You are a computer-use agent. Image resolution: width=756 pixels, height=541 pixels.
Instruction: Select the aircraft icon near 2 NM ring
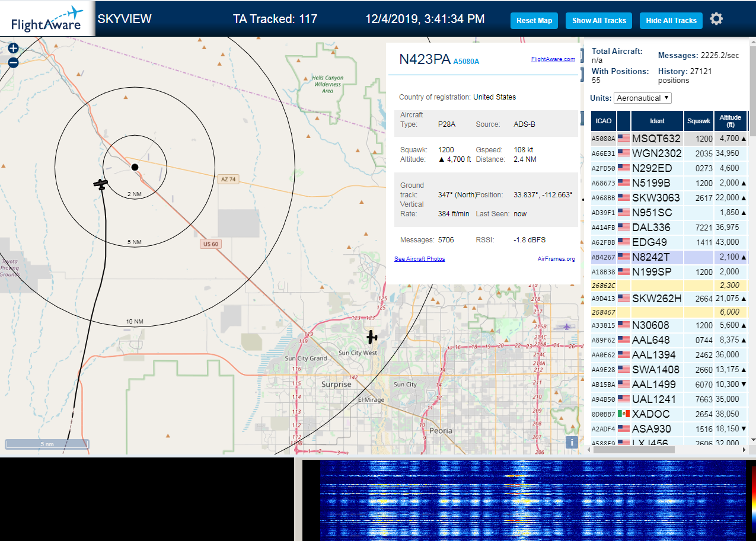pyautogui.click(x=101, y=184)
